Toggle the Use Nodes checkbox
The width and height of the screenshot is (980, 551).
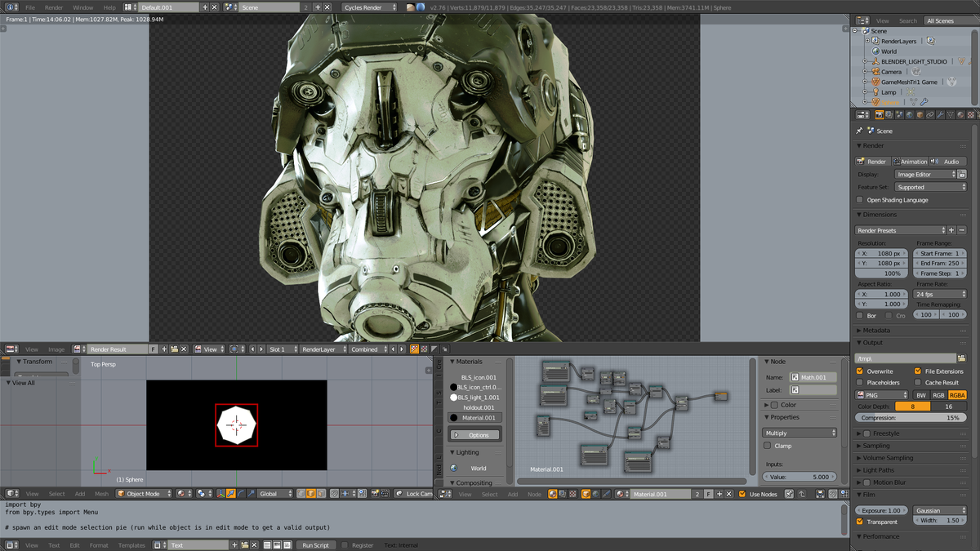pyautogui.click(x=742, y=494)
